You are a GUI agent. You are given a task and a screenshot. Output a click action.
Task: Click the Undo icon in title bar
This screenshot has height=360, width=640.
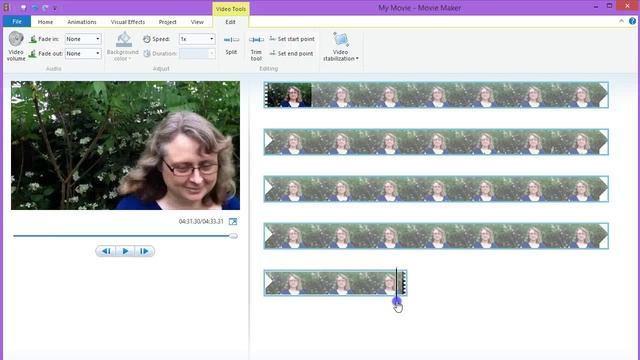[x=35, y=8]
